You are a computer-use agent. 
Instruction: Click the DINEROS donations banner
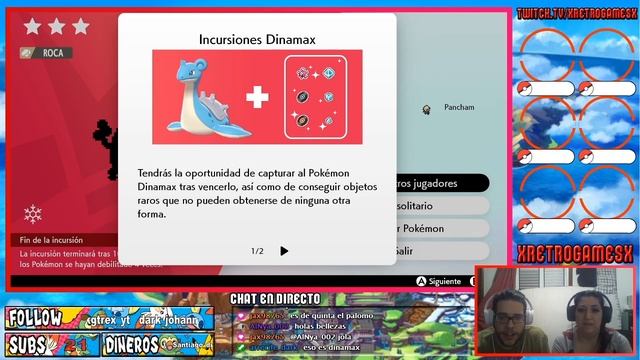[158, 345]
